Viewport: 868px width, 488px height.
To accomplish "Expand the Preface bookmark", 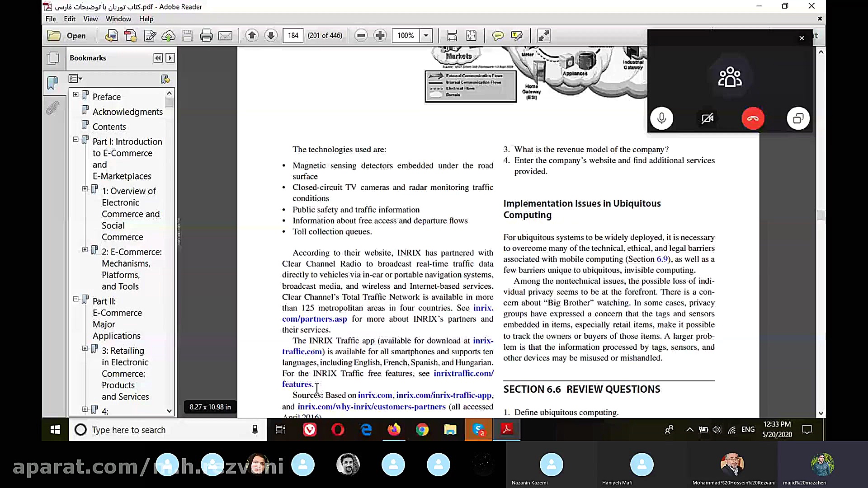I will (75, 95).
